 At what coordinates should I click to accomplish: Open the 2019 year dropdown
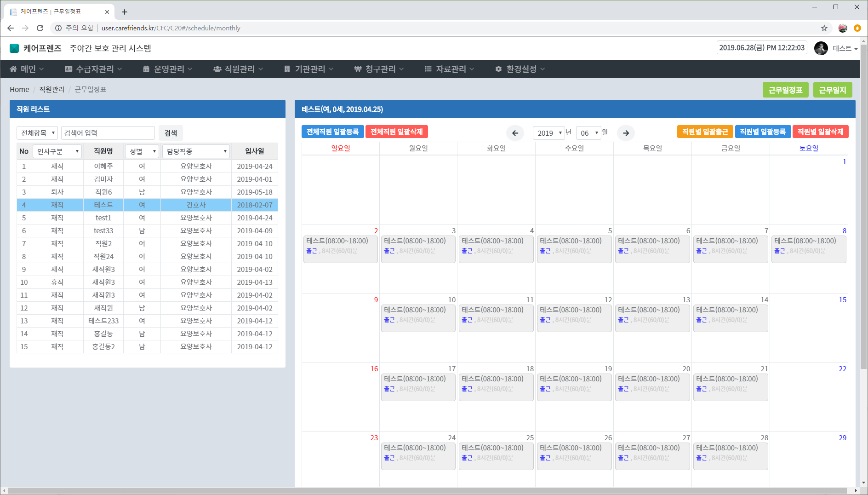coord(548,133)
